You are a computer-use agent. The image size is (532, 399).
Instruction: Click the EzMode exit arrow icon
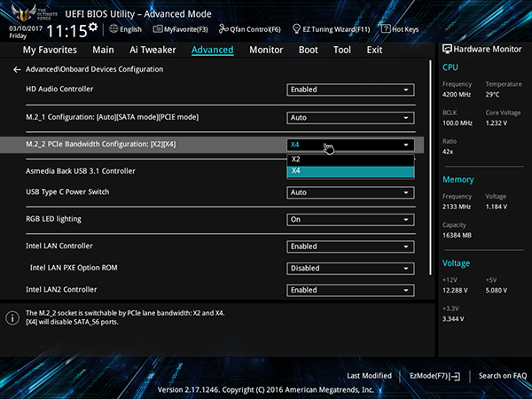456,376
